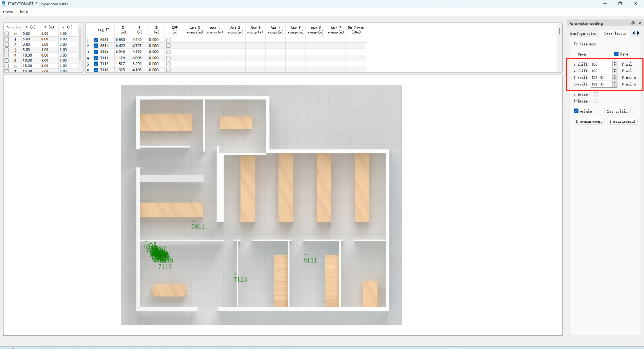Switch to the configuration tab
Image resolution: width=644 pixels, height=349 pixels.
583,33
